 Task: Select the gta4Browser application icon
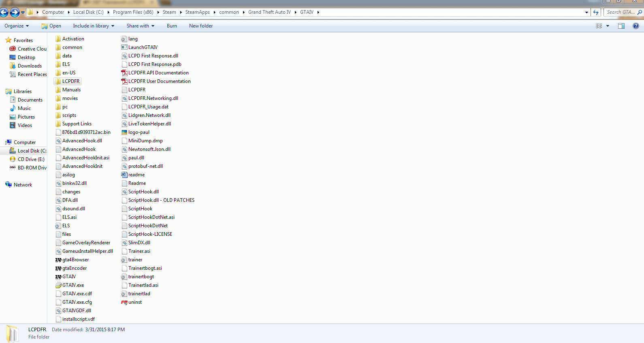(58, 260)
